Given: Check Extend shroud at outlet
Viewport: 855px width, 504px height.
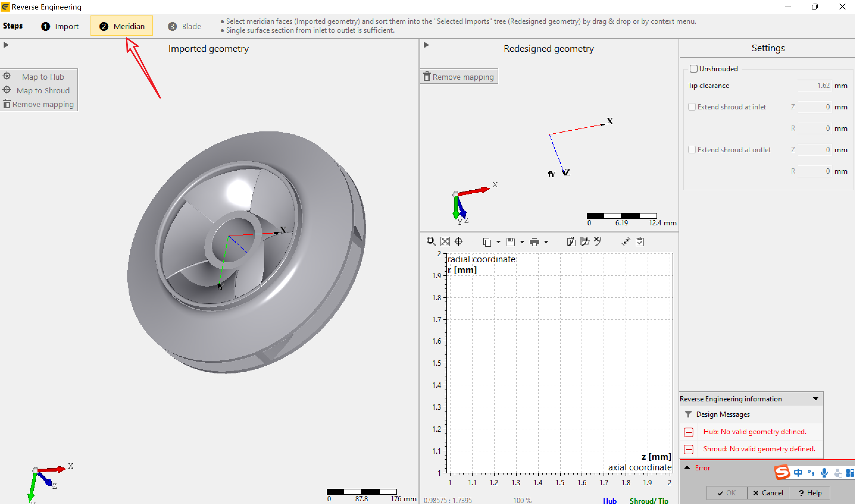Looking at the screenshot, I should tap(692, 150).
